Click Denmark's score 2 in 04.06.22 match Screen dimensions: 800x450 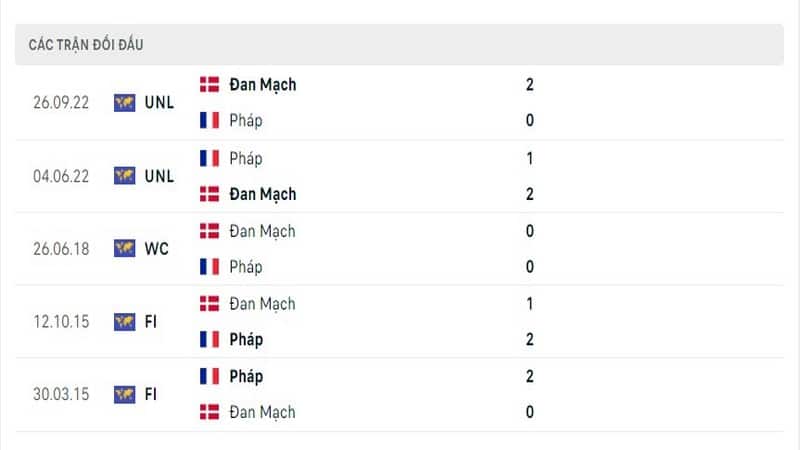[x=530, y=194]
